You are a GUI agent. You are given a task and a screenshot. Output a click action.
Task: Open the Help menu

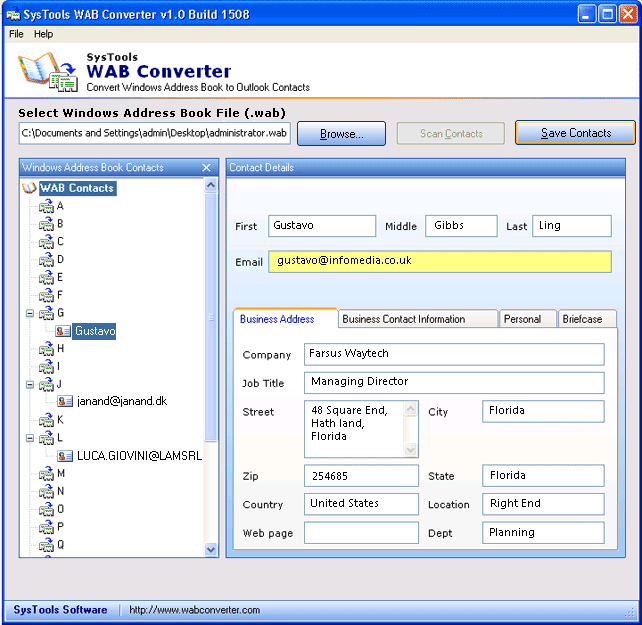point(43,34)
